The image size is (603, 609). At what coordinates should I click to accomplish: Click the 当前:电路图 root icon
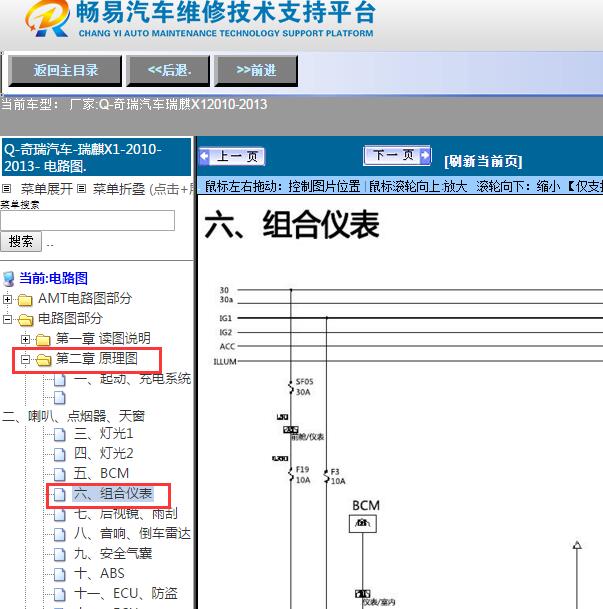(9, 279)
